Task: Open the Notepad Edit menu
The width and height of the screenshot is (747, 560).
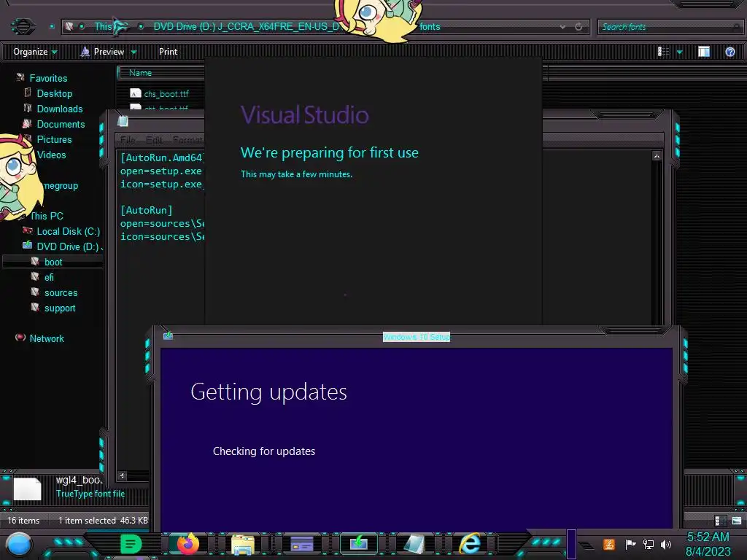Action: 153,140
